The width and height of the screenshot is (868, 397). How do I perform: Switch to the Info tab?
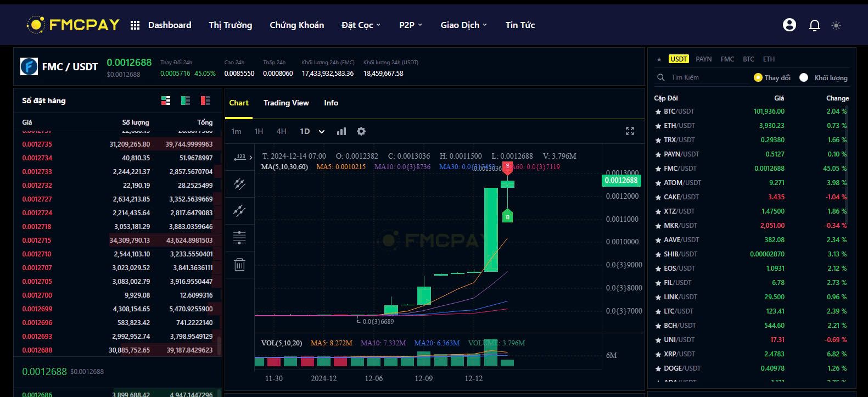tap(331, 103)
